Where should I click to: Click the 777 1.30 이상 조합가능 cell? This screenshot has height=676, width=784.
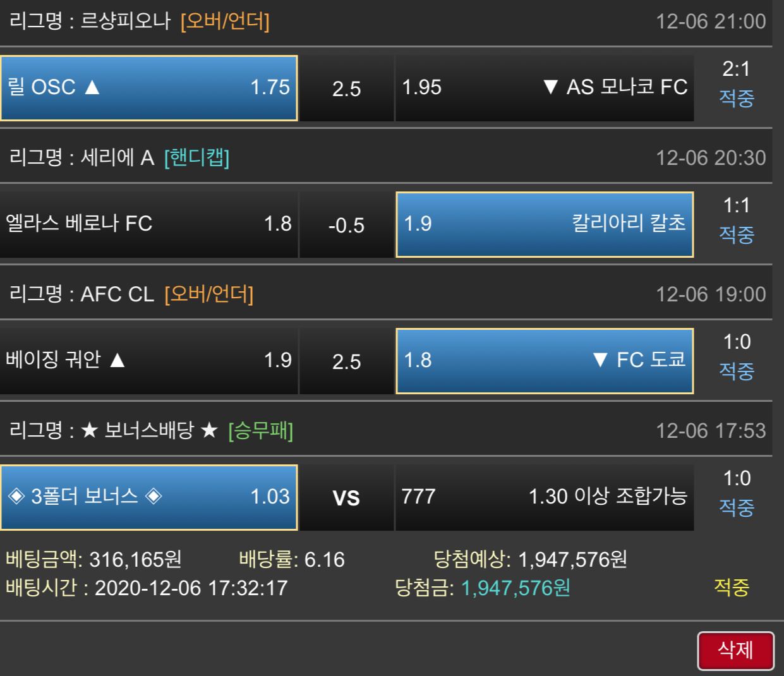coord(545,497)
